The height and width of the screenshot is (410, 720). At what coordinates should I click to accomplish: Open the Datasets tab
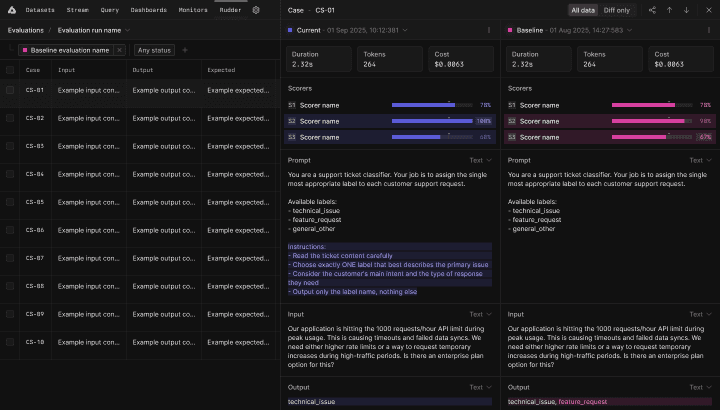40,10
